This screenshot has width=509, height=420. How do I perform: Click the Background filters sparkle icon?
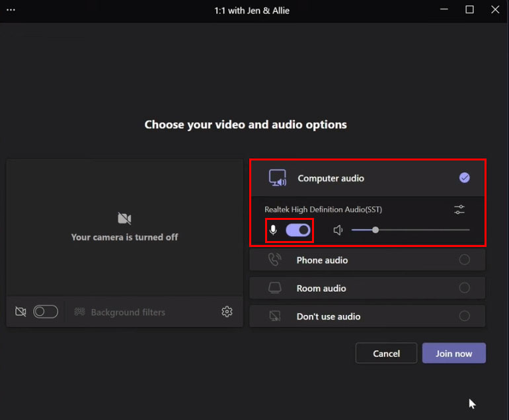(80, 312)
